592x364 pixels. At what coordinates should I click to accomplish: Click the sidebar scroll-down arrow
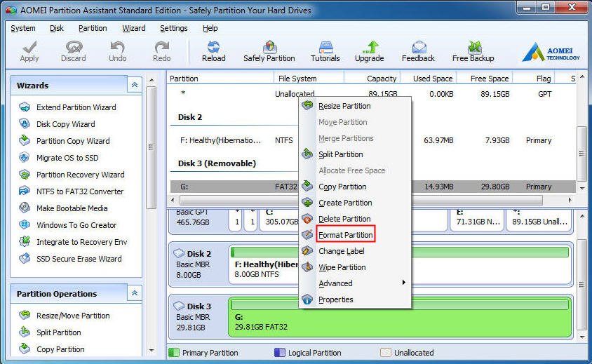tap(152, 351)
